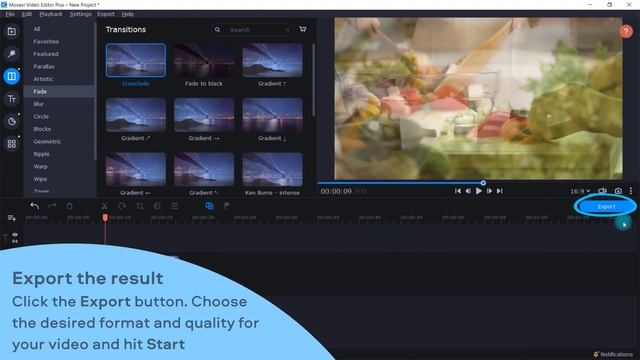This screenshot has height=360, width=640.
Task: Open the Help menu
Action: [x=127, y=14]
